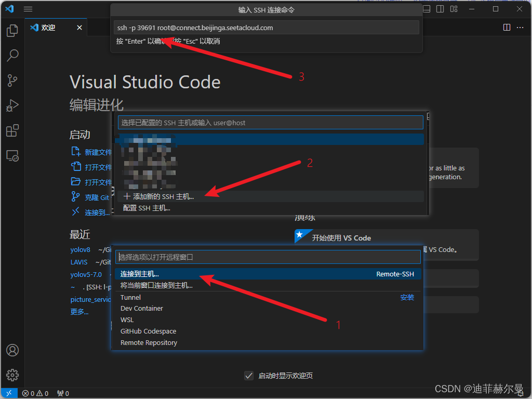This screenshot has width=532, height=399.
Task: Open the Manage gear icon
Action: (12, 375)
